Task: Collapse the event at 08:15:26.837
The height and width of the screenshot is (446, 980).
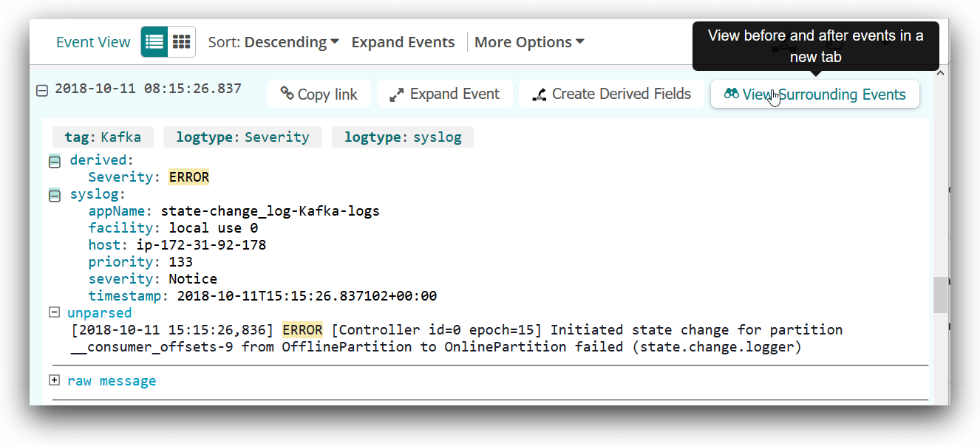Action: pyautogui.click(x=42, y=90)
